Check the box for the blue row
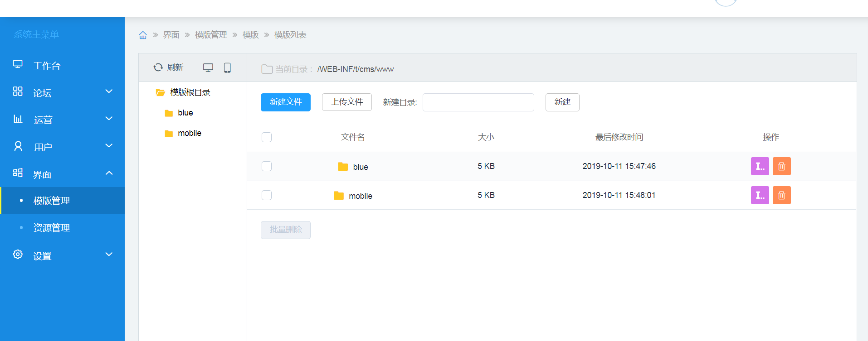Image resolution: width=868 pixels, height=341 pixels. [x=267, y=166]
